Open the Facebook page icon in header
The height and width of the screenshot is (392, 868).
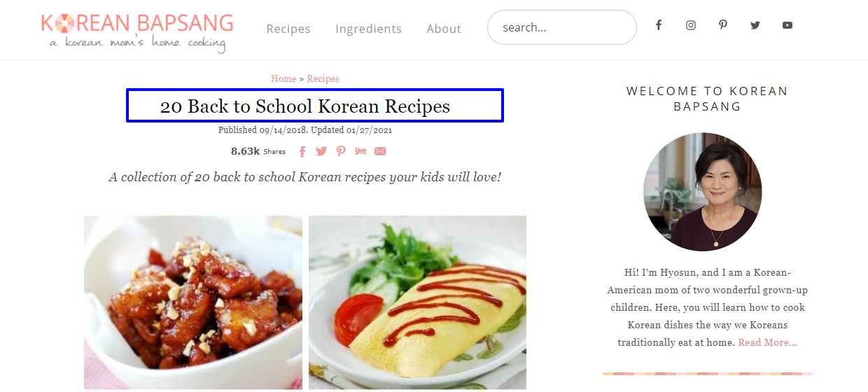coord(658,25)
